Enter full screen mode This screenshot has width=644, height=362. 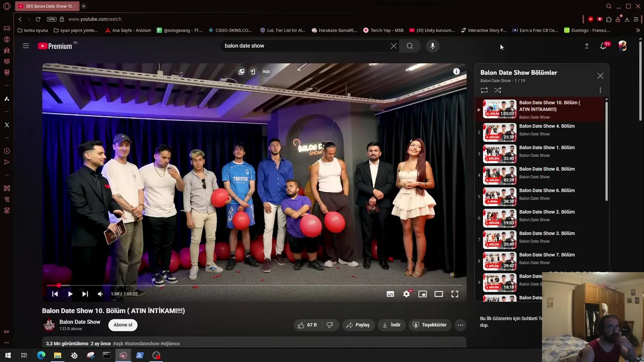tap(455, 294)
